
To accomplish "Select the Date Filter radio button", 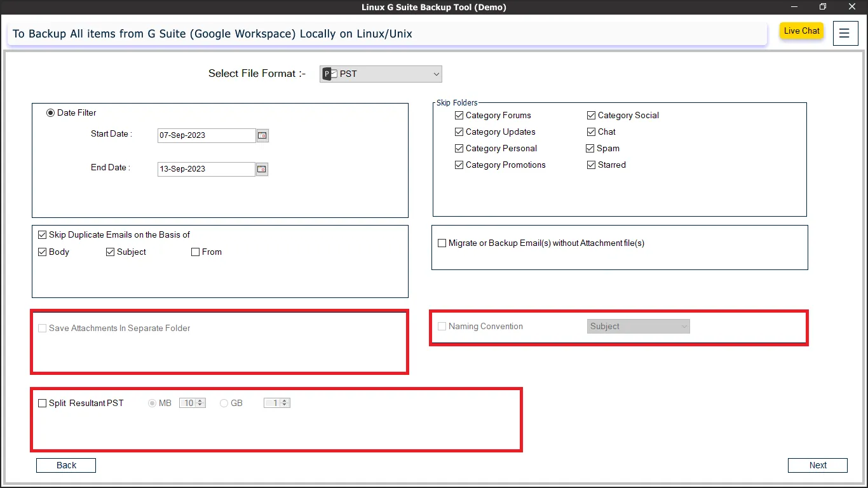I will tap(51, 113).
